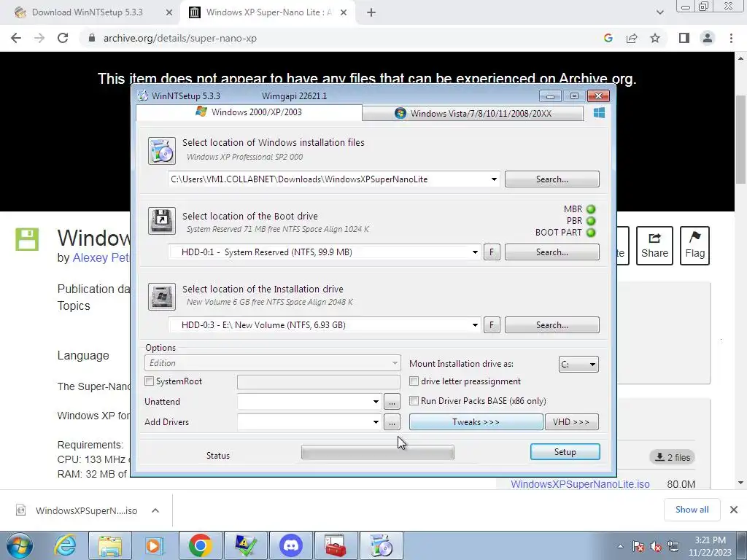
Task: Enable Run Driver Packs BASE option
Action: pyautogui.click(x=414, y=401)
